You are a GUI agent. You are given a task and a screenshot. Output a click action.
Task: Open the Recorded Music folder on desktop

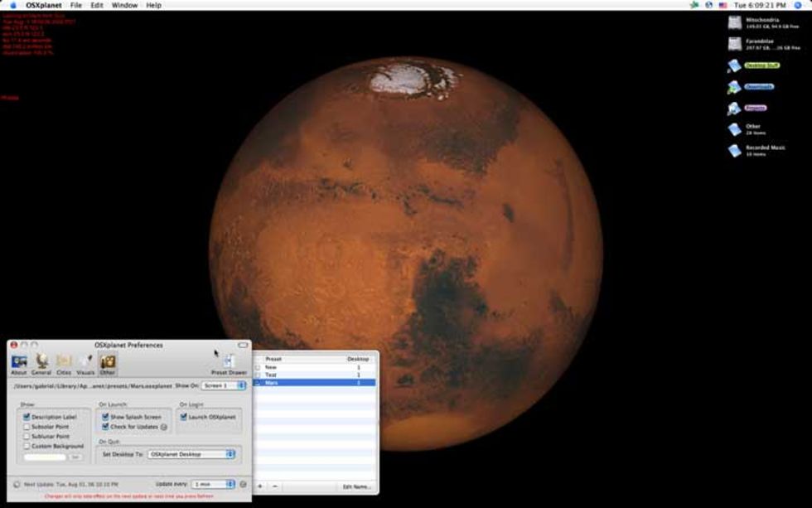[x=734, y=150]
